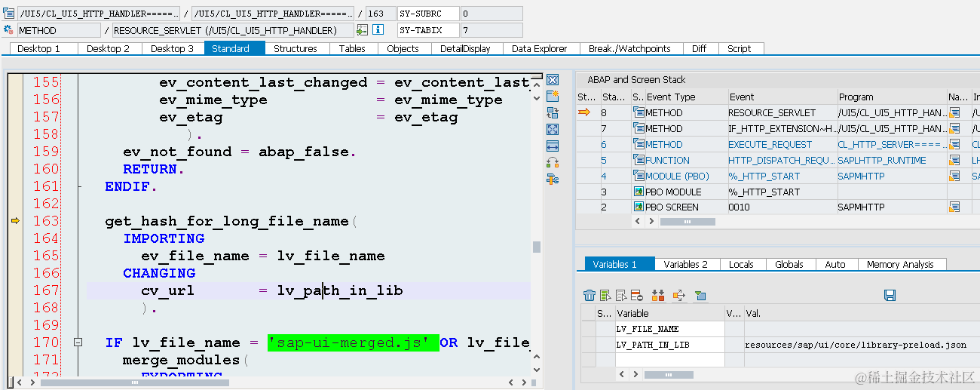Switch to Auto tab
Viewport: 980px width, 390px height.
click(835, 264)
